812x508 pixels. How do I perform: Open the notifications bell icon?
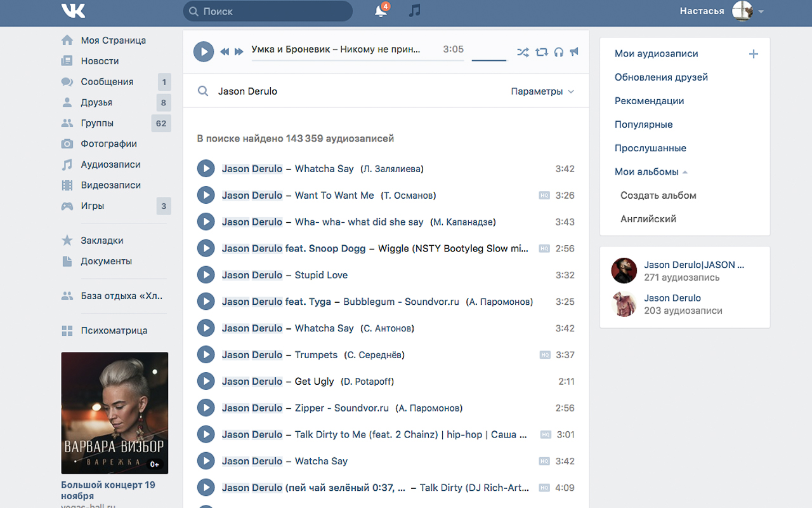click(381, 11)
